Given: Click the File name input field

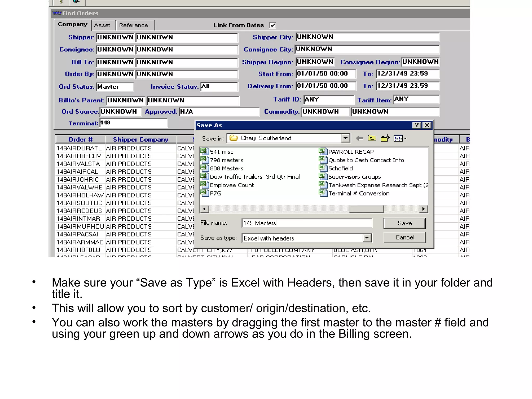Looking at the screenshot, I should [307, 223].
